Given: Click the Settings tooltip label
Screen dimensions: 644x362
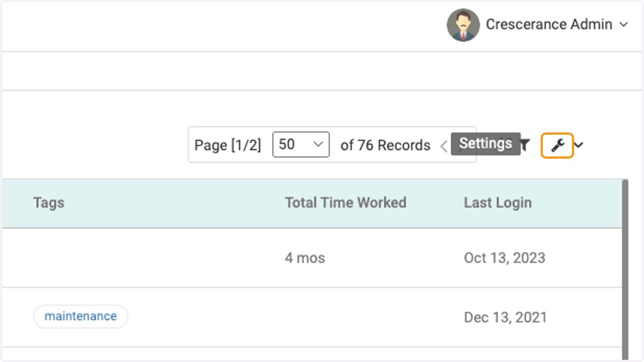Looking at the screenshot, I should tap(486, 144).
